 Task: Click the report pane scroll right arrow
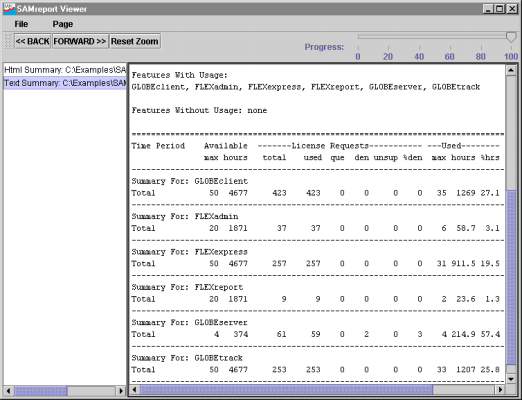coord(500,390)
